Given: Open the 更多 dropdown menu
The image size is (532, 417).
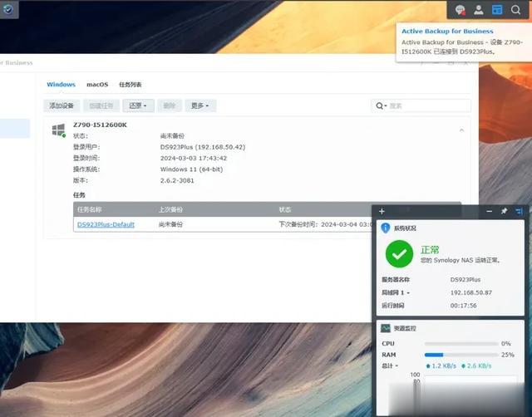Looking at the screenshot, I should (x=200, y=105).
